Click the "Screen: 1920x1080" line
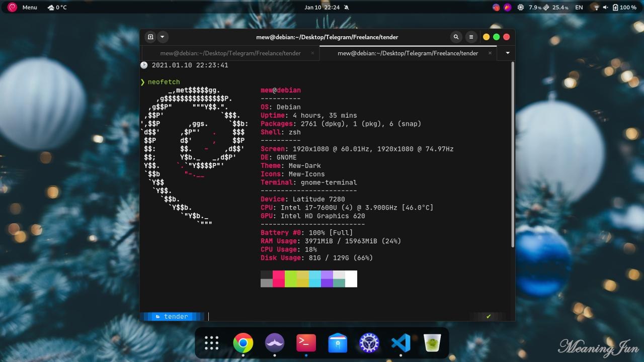644x362 pixels. (x=357, y=149)
